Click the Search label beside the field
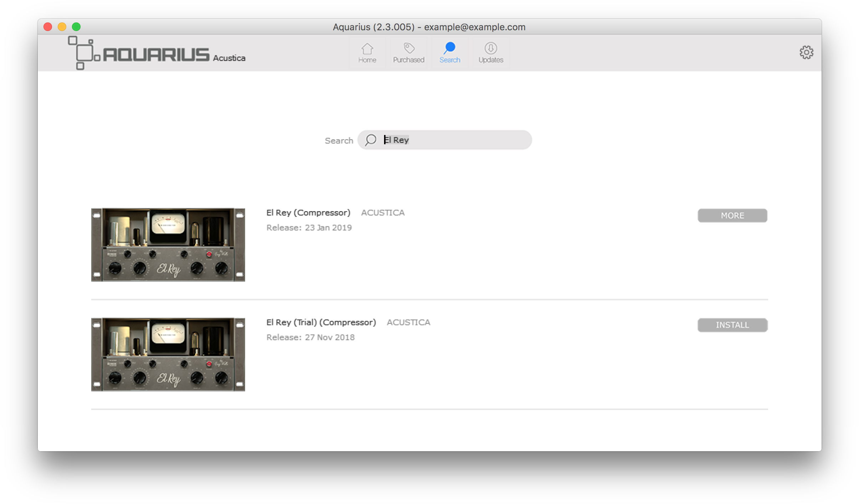Image resolution: width=859 pixels, height=504 pixels. [339, 141]
